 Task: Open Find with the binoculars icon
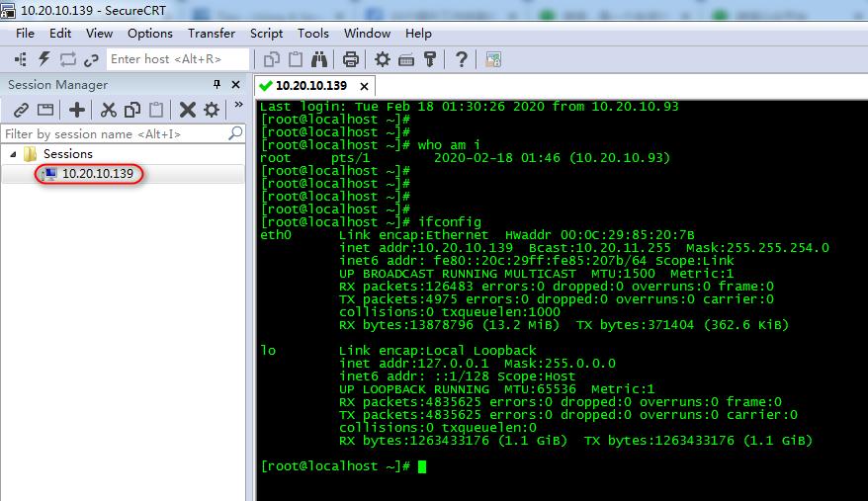click(x=319, y=59)
